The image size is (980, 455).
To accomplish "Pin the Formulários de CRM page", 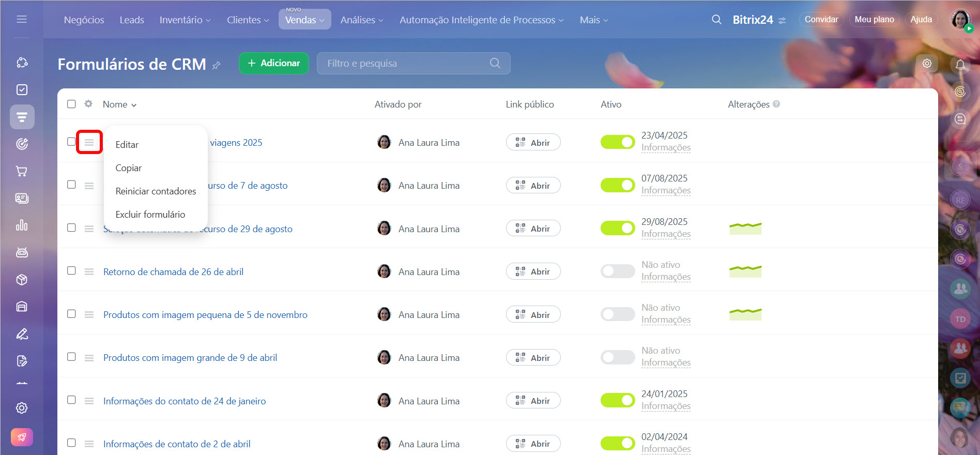I will [x=217, y=65].
